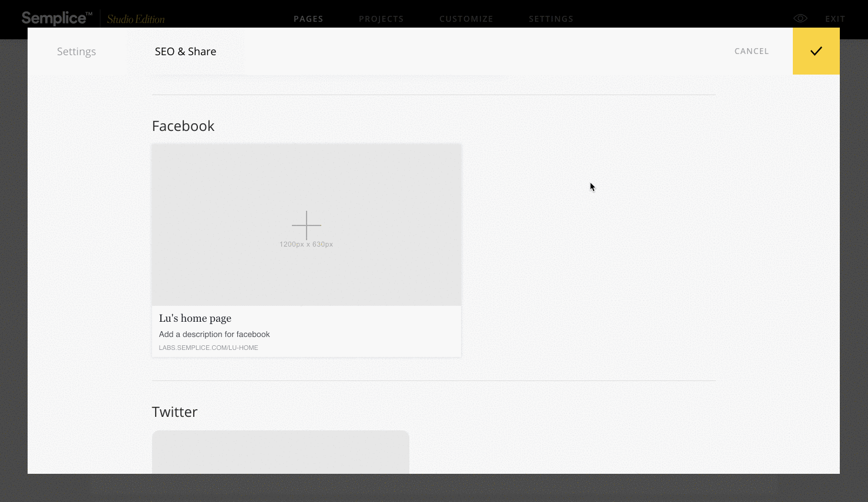
Task: Save with the yellow checkmark button
Action: tap(816, 51)
